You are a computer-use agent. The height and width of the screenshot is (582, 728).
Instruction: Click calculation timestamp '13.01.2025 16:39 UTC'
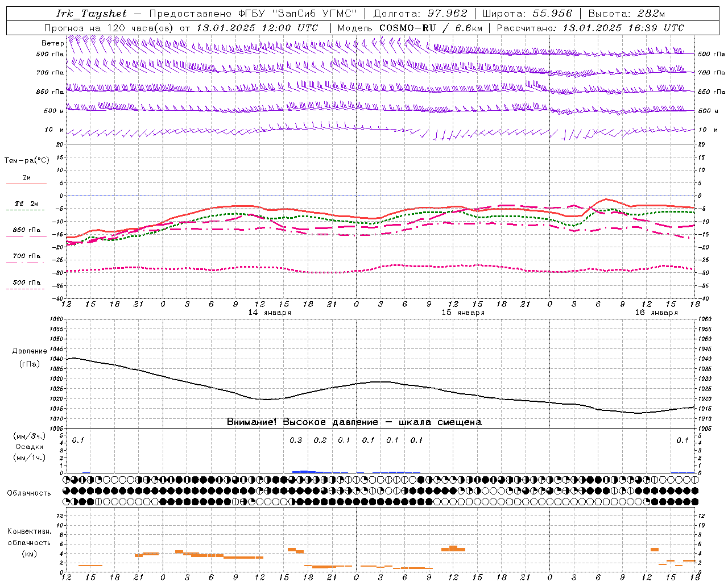pyautogui.click(x=623, y=28)
